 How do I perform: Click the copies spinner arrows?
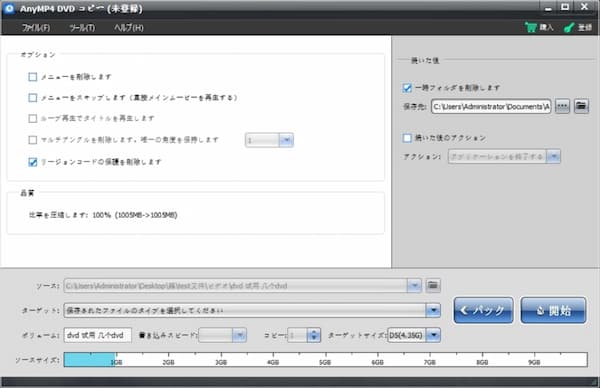314,335
